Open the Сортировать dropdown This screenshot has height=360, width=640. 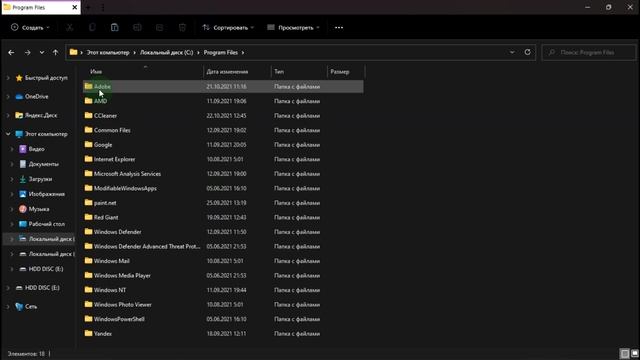[x=228, y=27]
